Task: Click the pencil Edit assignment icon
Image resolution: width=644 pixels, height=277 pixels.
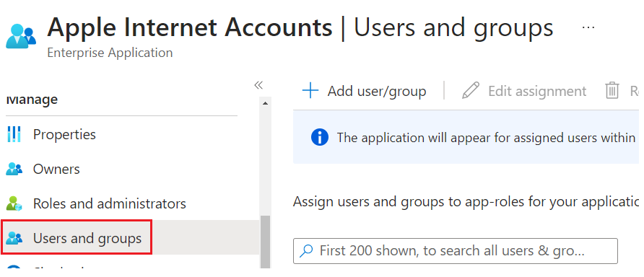Action: click(471, 91)
